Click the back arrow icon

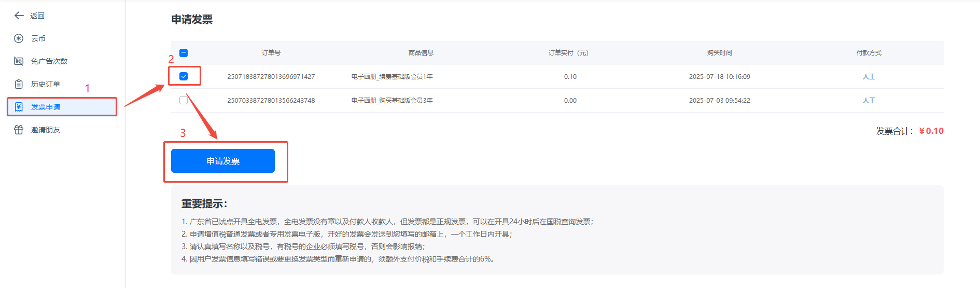click(x=19, y=16)
